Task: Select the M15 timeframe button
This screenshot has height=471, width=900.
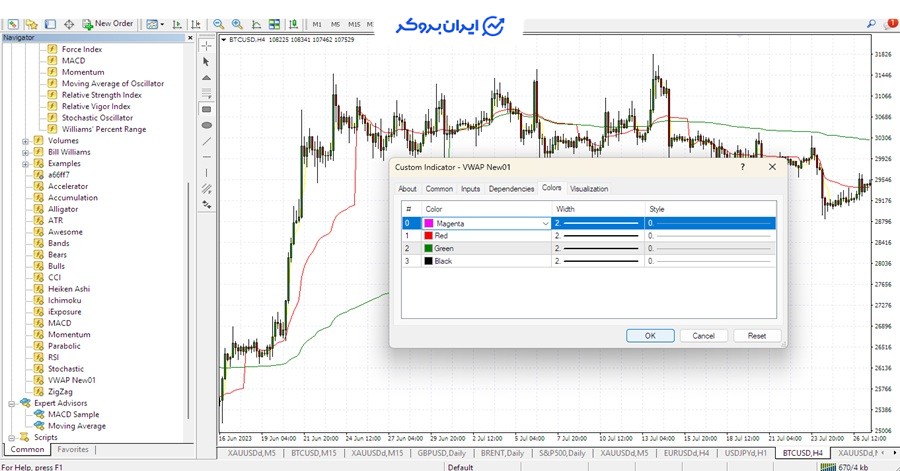Action: coord(352,23)
